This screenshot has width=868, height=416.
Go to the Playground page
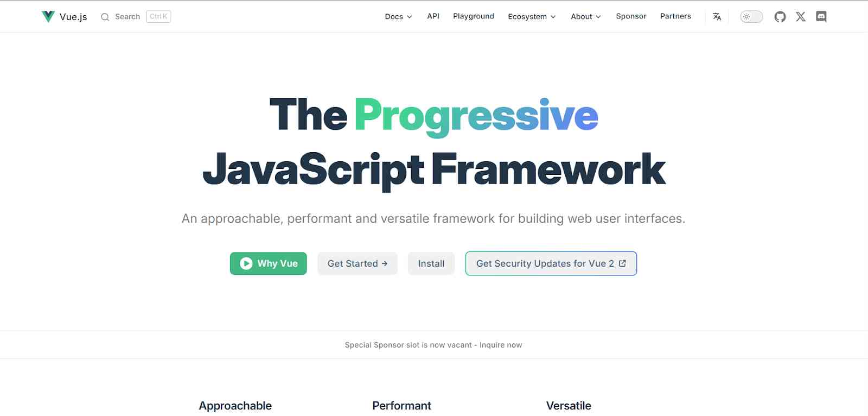point(474,16)
